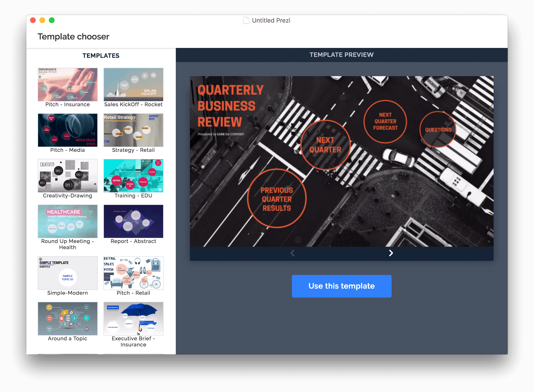The width and height of the screenshot is (534, 392).
Task: Expand the template preview navigation
Action: 391,253
